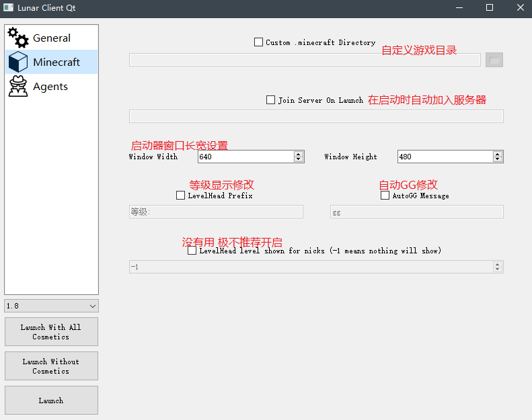Click the AutoGG message field with gg
This screenshot has height=420, width=532.
[x=416, y=212]
